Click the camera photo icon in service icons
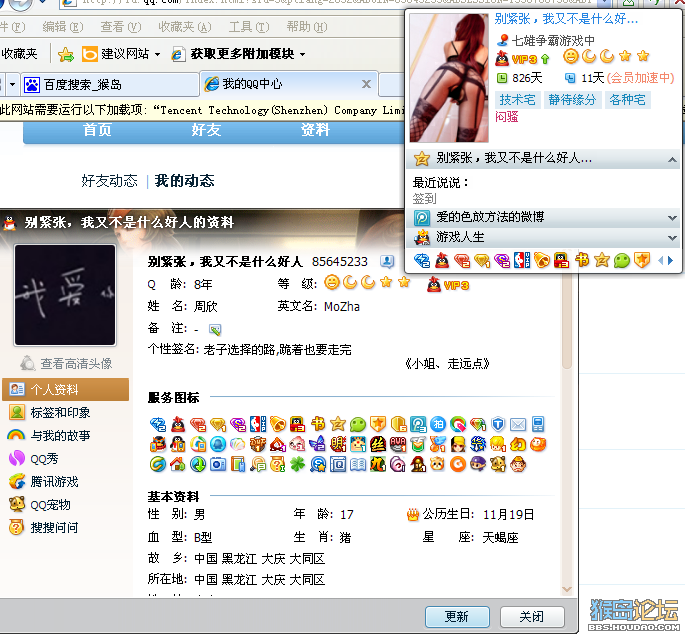This screenshot has height=636, width=685. coord(218,464)
